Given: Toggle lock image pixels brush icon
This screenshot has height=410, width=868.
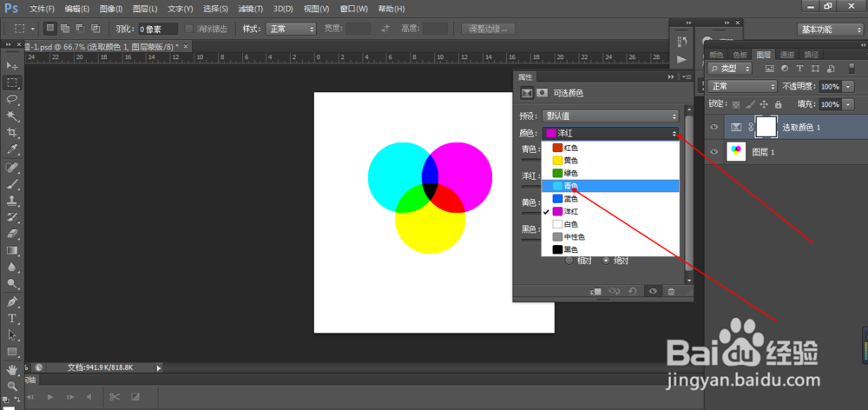Looking at the screenshot, I should pyautogui.click(x=750, y=104).
